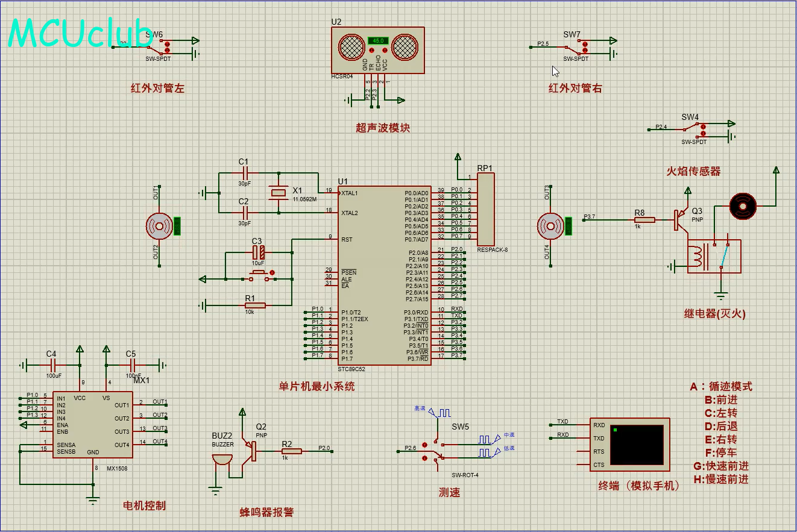Select the MX1508 motor driver chip
This screenshot has height=532, width=797.
pyautogui.click(x=92, y=425)
